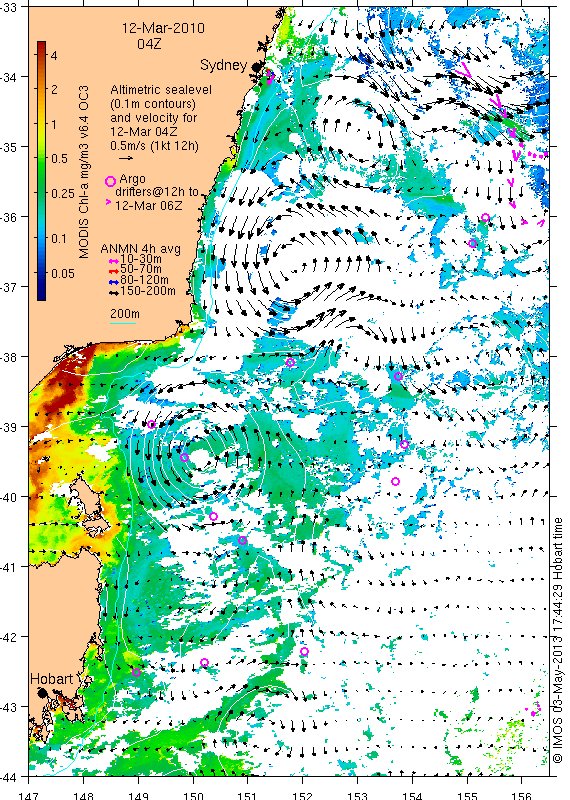Image resolution: width=570 pixels, height=800 pixels.
Task: Click the 150-200m depth legend text
Action: (x=148, y=291)
